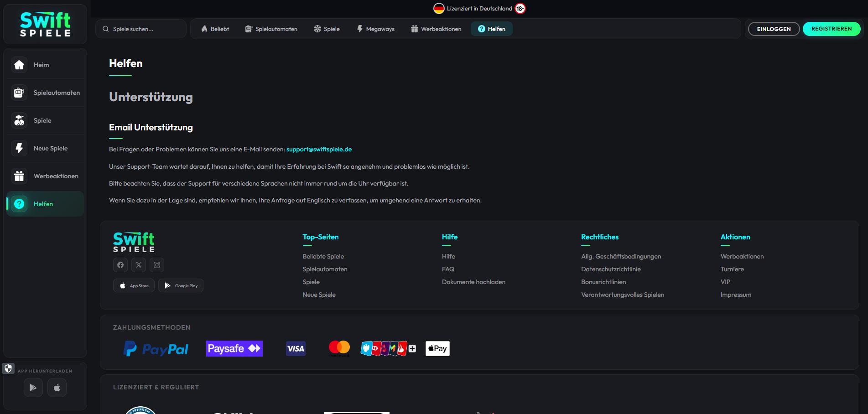Open the support@swiftspiele.de email link
868x414 pixels.
pyautogui.click(x=319, y=149)
